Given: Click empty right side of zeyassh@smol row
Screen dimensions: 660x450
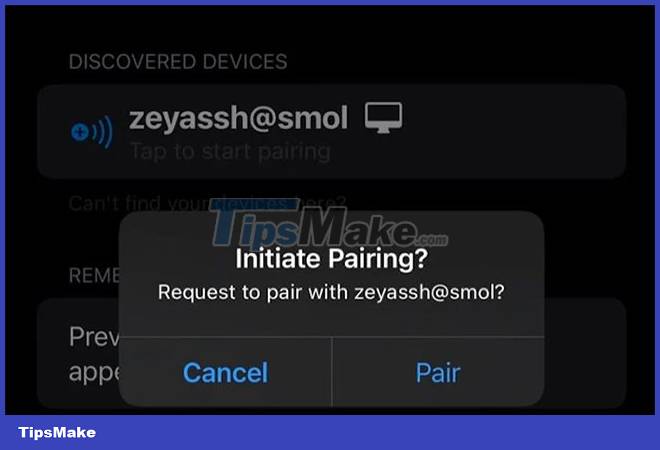Looking at the screenshot, I should [514, 132].
